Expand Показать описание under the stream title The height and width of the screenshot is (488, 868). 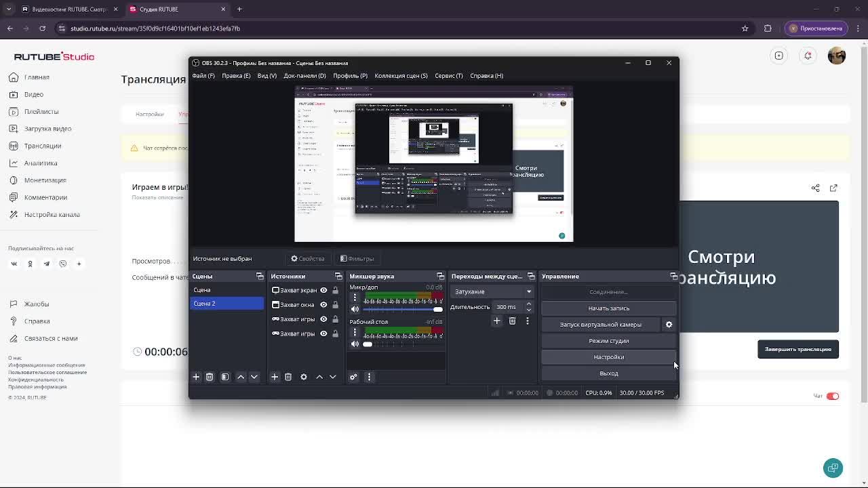[157, 197]
